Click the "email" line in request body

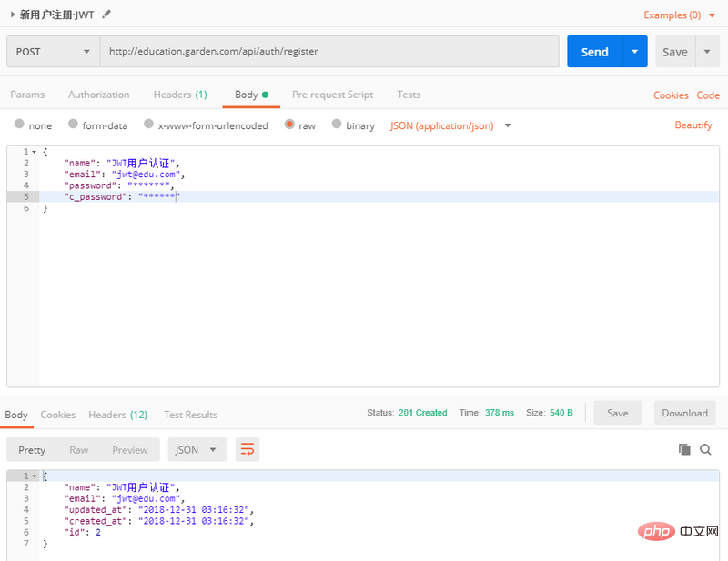[x=379, y=175]
